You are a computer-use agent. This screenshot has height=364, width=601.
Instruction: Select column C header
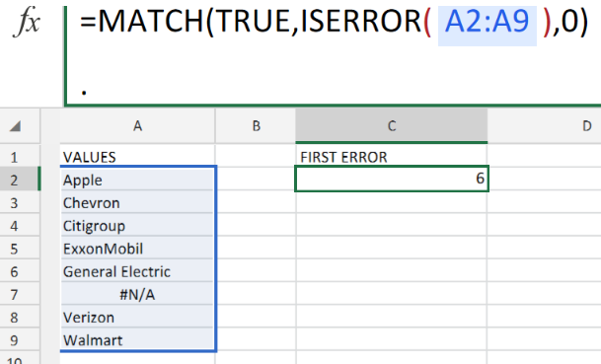click(x=392, y=126)
